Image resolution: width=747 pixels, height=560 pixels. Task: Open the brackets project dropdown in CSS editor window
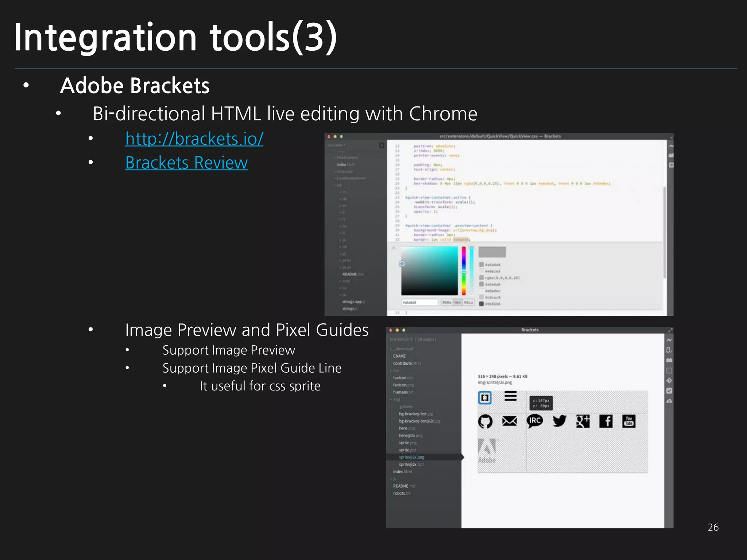click(x=337, y=145)
